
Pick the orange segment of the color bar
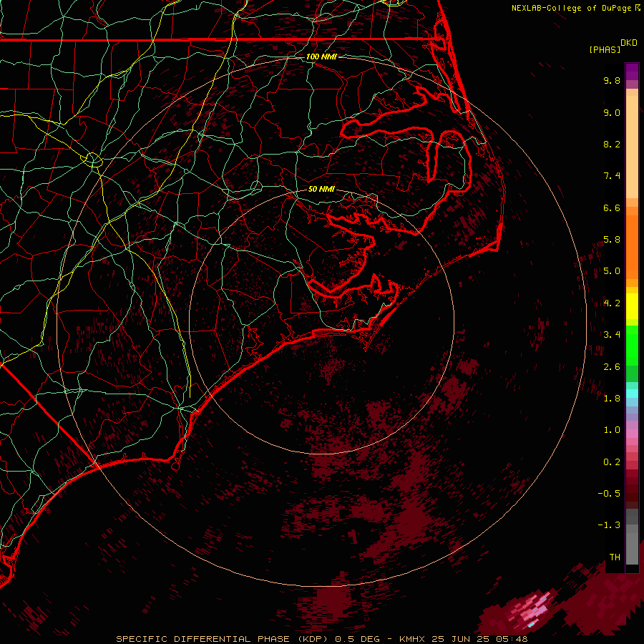tap(632, 246)
